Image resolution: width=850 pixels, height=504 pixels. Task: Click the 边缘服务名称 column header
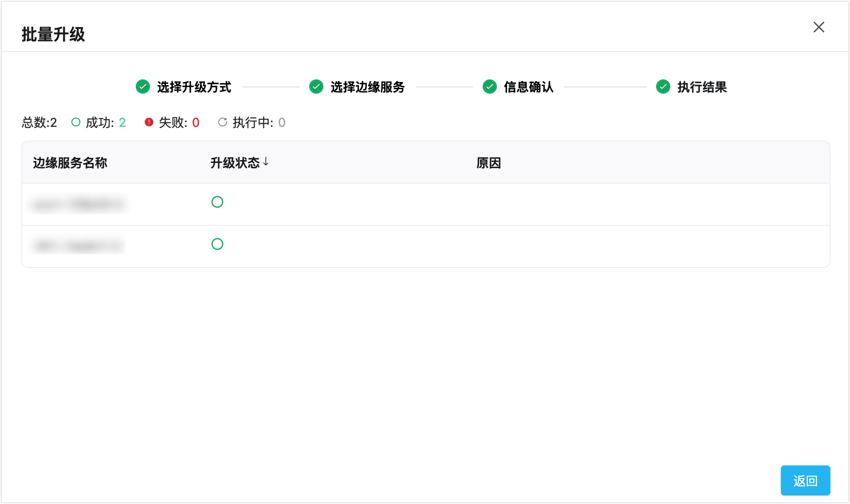click(70, 163)
